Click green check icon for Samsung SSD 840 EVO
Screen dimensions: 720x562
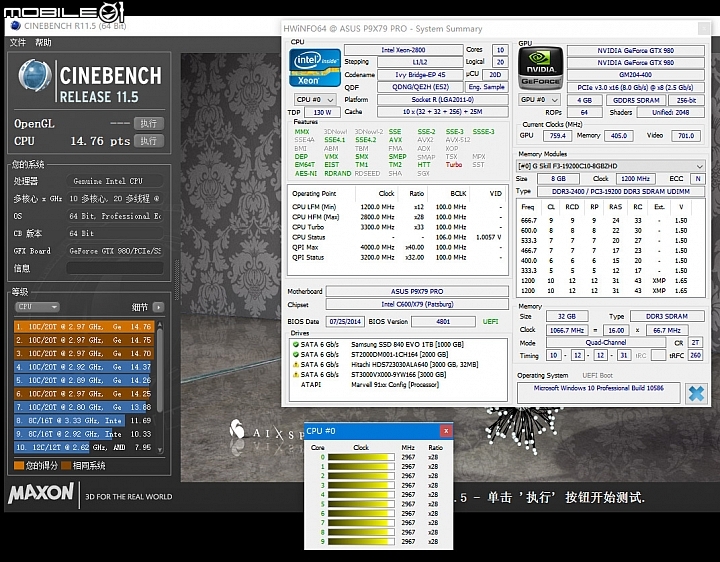(296, 344)
